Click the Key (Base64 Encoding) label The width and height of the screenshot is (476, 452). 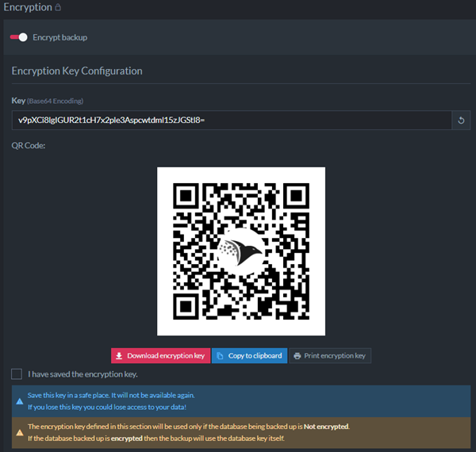[48, 101]
